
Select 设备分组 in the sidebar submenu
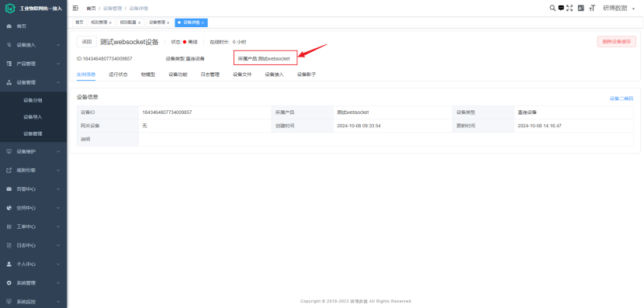point(33,100)
